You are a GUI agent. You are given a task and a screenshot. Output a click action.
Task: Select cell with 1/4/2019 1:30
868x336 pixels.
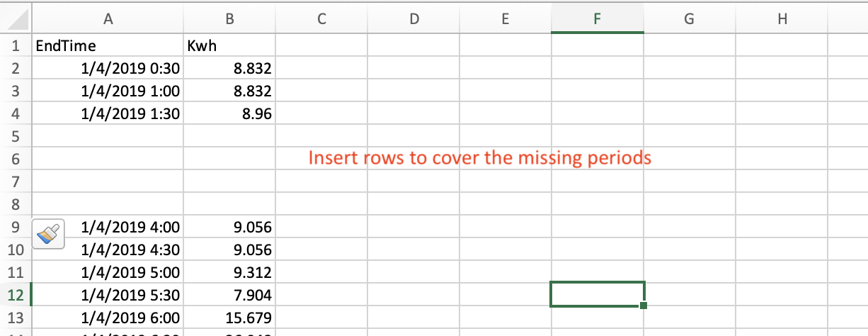tap(108, 114)
